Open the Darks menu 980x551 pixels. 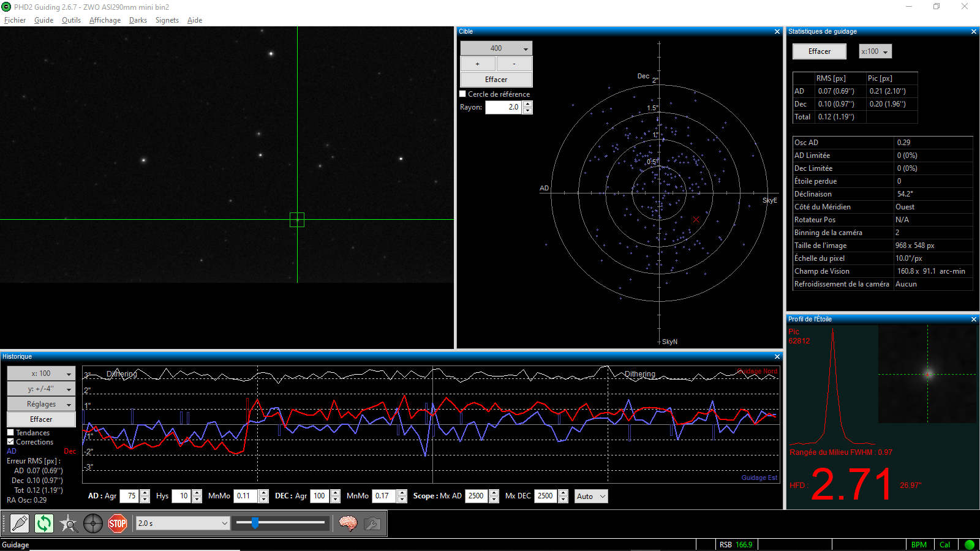click(x=138, y=20)
